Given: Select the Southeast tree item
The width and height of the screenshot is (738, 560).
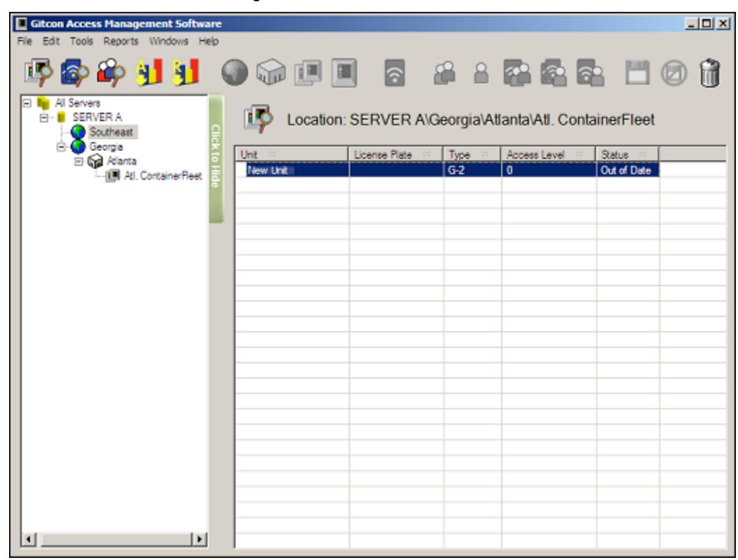Looking at the screenshot, I should click(x=112, y=132).
